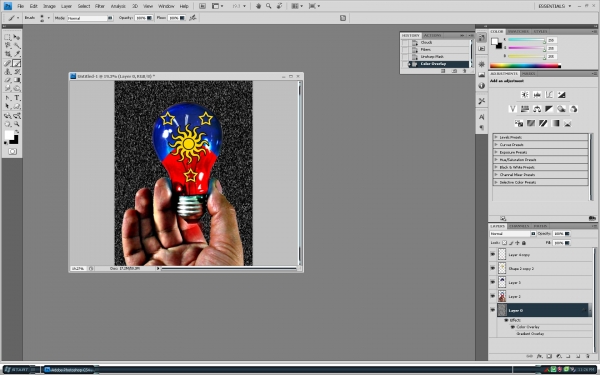Add an Exposure adjustment
This screenshot has height=375, width=600.
561,95
